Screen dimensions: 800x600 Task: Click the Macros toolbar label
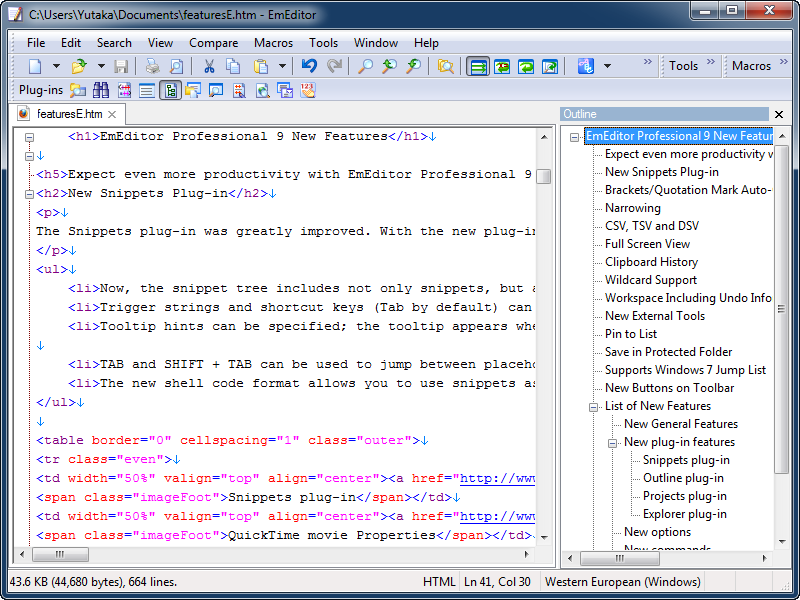pyautogui.click(x=751, y=66)
